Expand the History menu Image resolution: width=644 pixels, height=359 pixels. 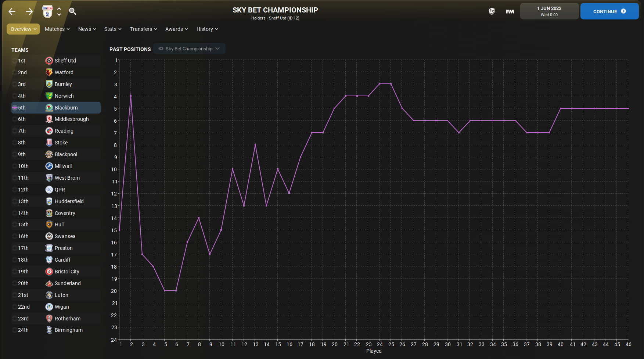pyautogui.click(x=207, y=29)
